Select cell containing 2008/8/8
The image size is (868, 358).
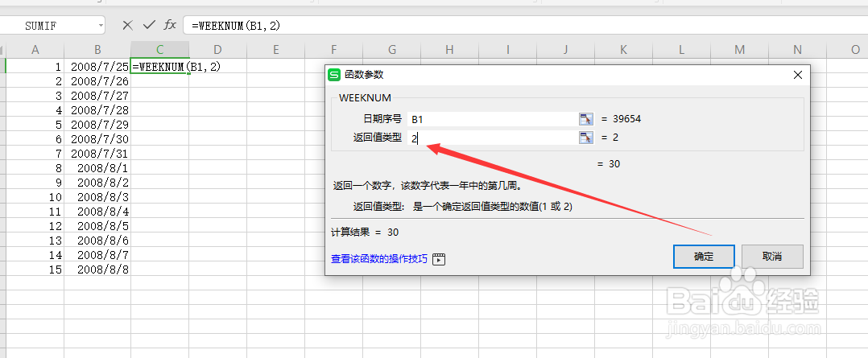(x=97, y=270)
